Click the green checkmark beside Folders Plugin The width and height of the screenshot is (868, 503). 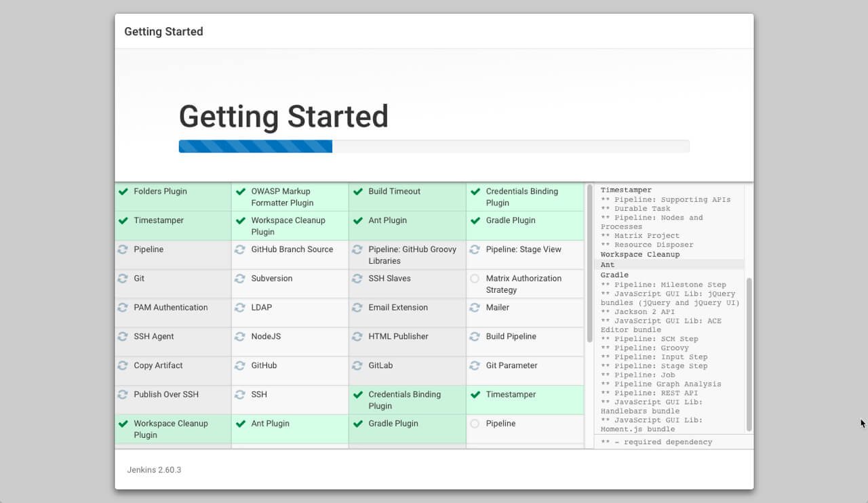click(123, 192)
